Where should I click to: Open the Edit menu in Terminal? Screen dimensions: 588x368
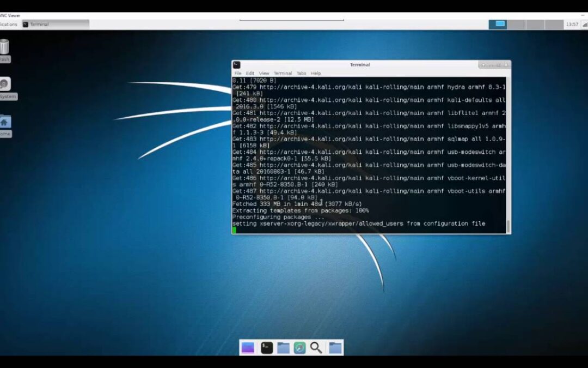250,73
